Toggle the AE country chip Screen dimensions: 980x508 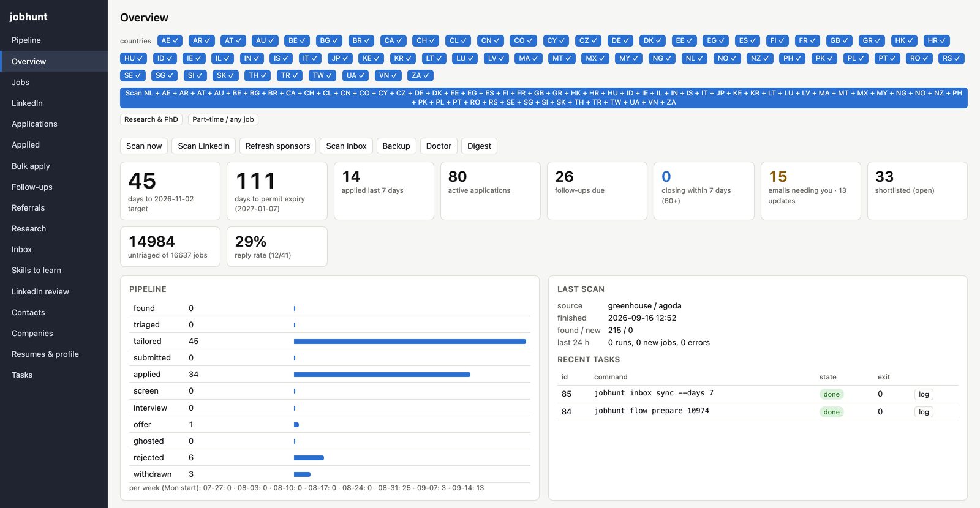click(170, 40)
